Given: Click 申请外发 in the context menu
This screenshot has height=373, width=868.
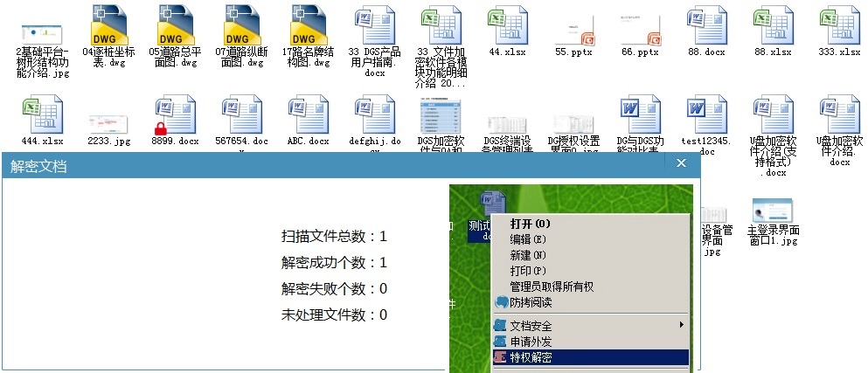Looking at the screenshot, I should 531,342.
